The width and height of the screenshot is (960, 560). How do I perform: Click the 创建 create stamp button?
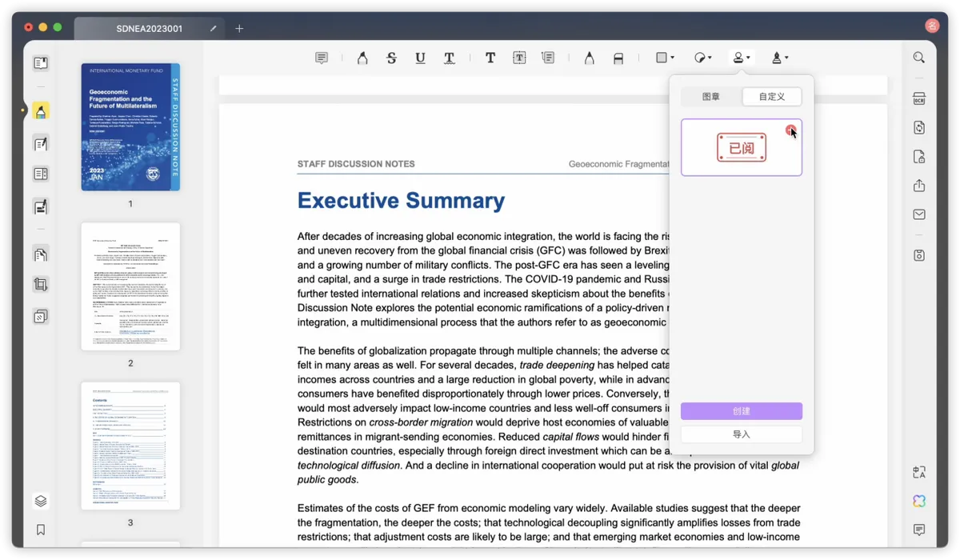[742, 411]
